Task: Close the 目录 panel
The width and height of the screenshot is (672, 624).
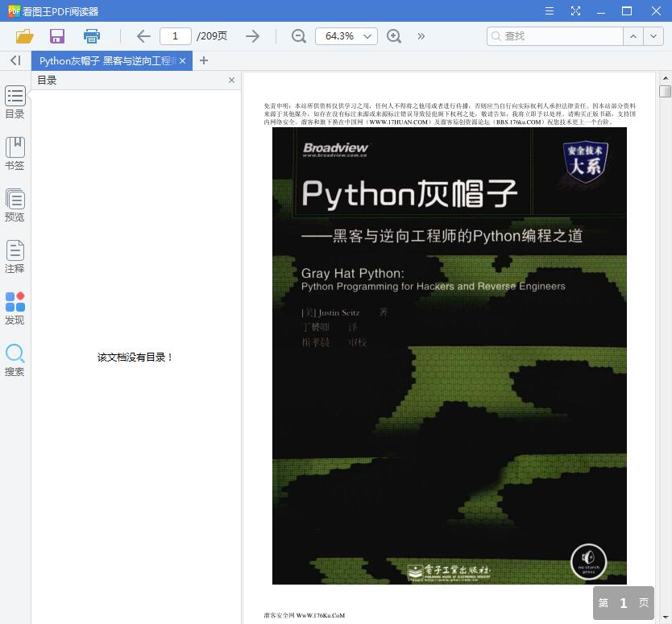Action: pos(231,80)
